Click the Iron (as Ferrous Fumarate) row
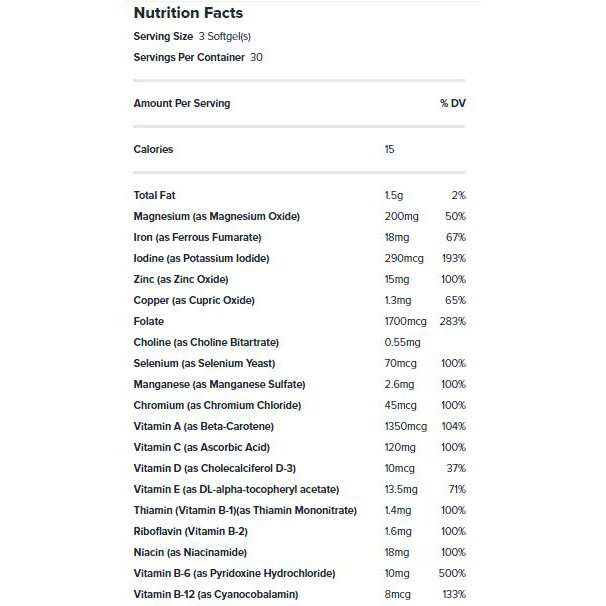This screenshot has height=606, width=606. (299, 237)
